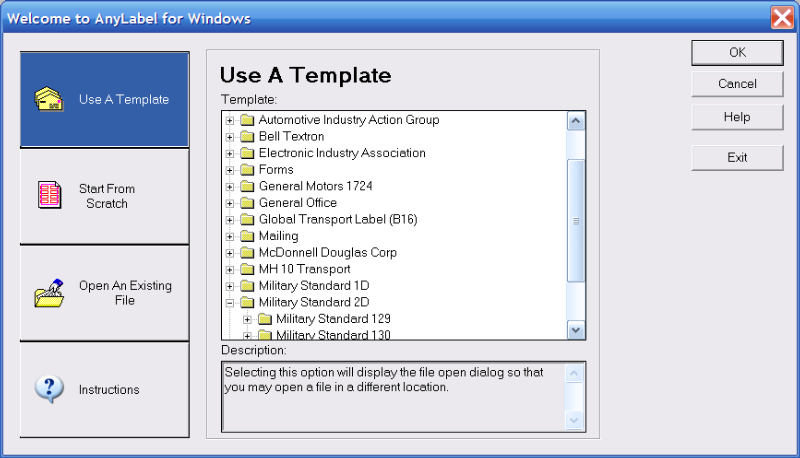800x458 pixels.
Task: Click the Forms folder icon
Action: [247, 170]
